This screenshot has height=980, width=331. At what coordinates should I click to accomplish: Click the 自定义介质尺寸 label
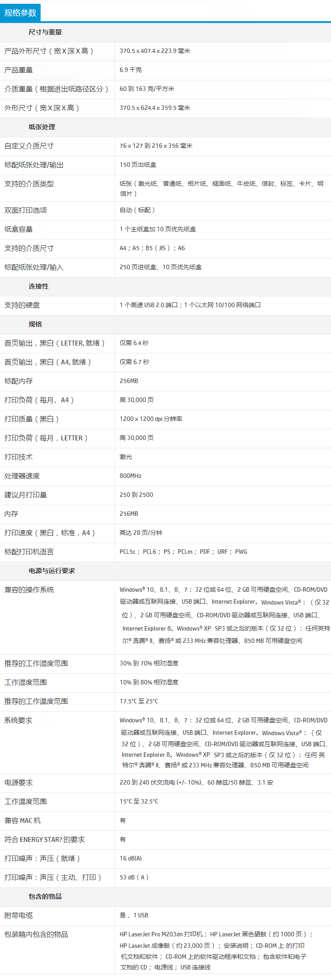[x=29, y=146]
